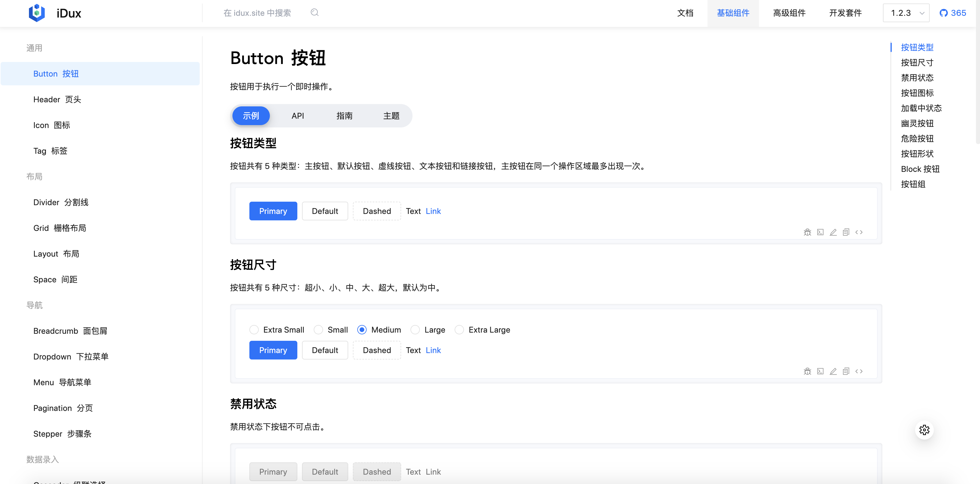
Task: Select the Extra Small radio button
Action: click(x=254, y=330)
